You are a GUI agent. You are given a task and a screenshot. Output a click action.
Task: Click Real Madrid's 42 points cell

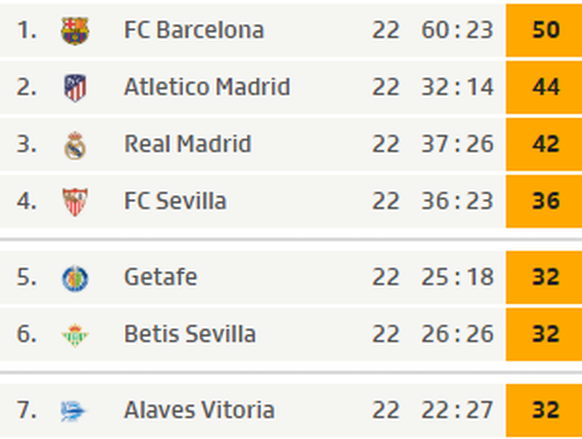[544, 145]
